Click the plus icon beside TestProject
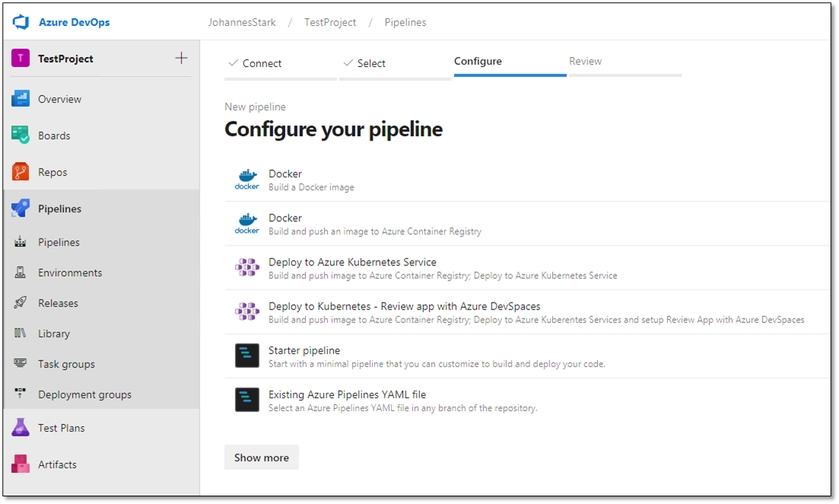Image resolution: width=839 pixels, height=504 pixels. coord(181,58)
